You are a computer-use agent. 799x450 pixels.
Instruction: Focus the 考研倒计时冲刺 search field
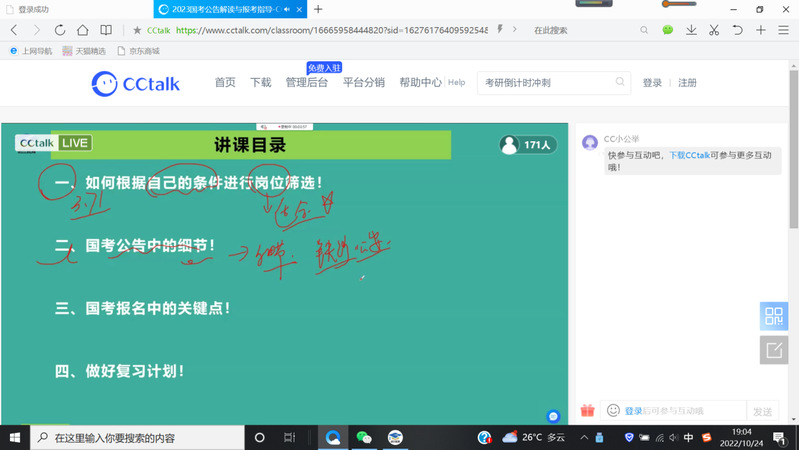(x=545, y=83)
